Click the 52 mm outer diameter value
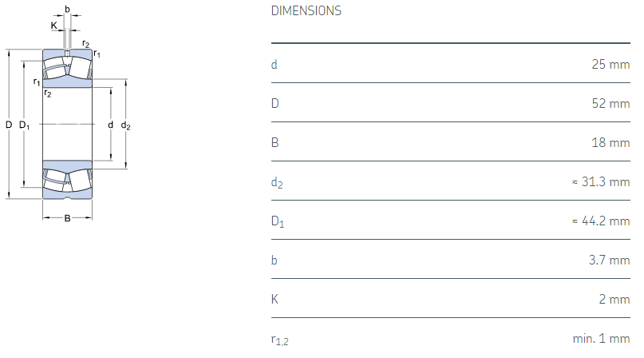644x358 pixels. (x=610, y=103)
